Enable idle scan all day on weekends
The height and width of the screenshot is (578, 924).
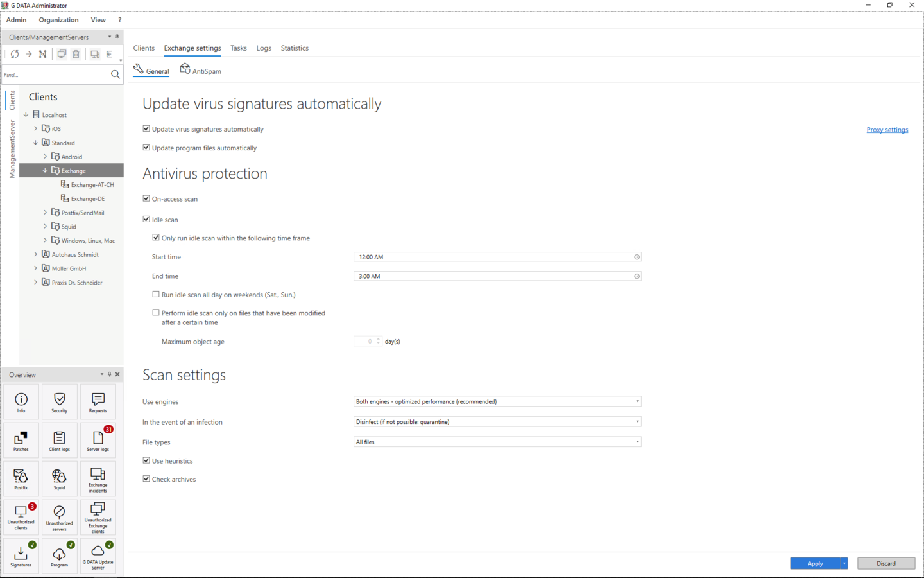[x=156, y=294]
